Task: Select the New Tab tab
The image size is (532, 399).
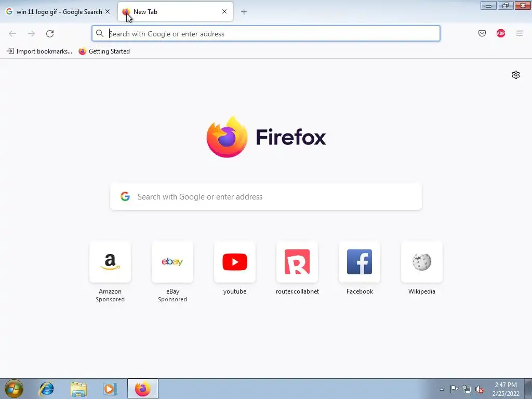Action: [x=175, y=12]
